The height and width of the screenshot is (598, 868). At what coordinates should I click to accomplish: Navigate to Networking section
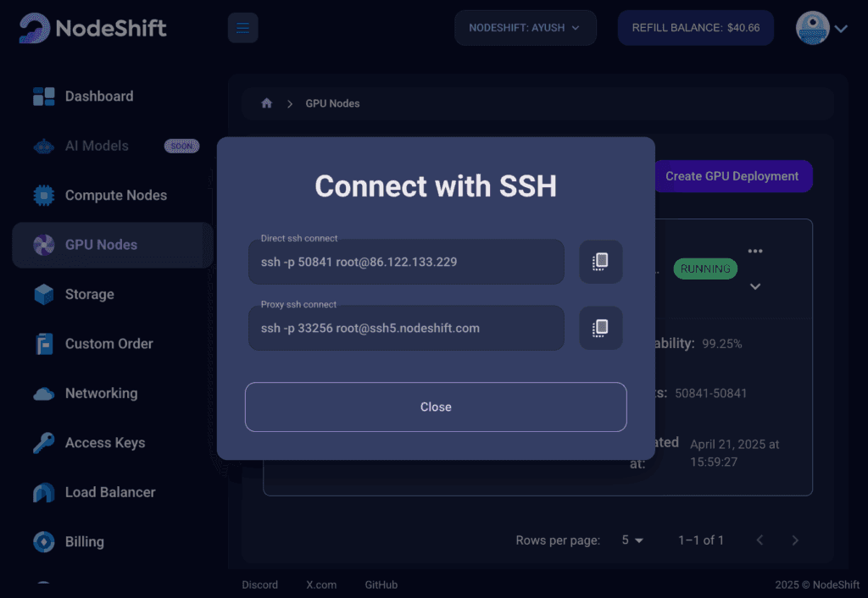click(102, 393)
